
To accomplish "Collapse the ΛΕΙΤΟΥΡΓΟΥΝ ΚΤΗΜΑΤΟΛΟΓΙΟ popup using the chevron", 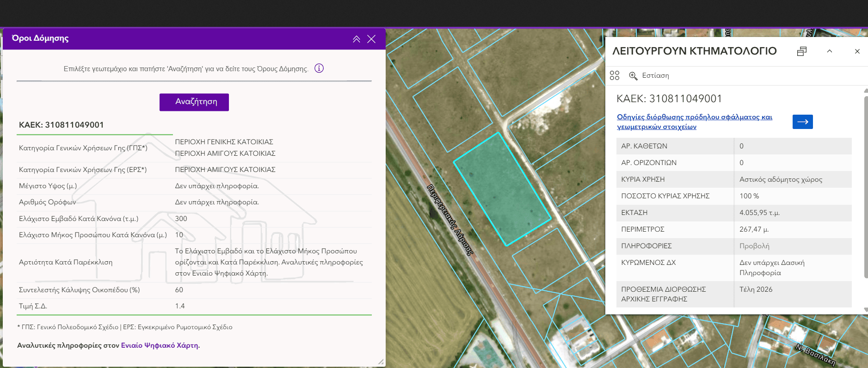I will coord(830,51).
